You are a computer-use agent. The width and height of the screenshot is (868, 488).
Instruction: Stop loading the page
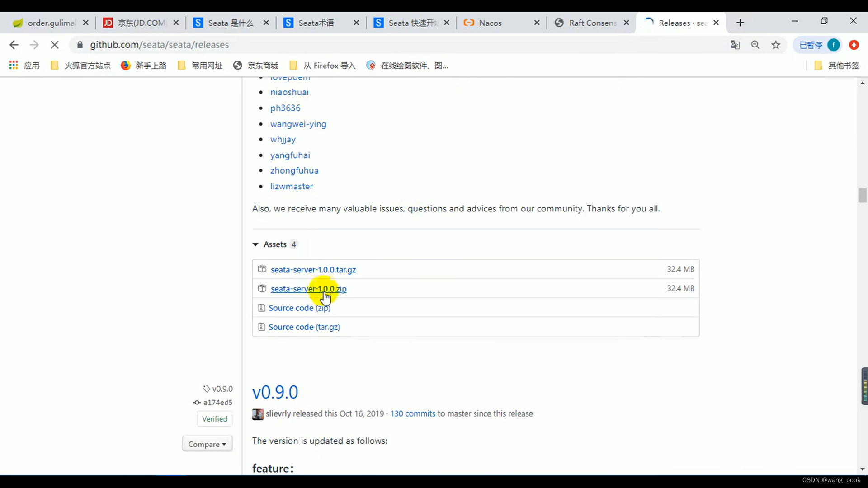[x=54, y=45]
